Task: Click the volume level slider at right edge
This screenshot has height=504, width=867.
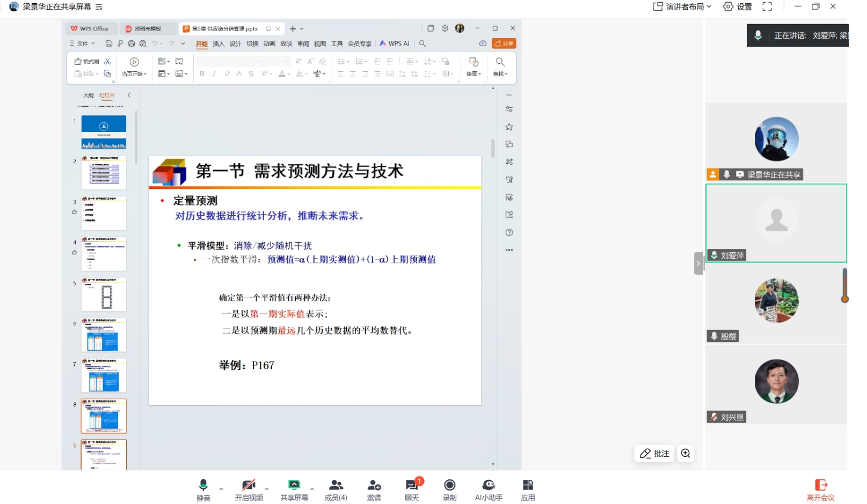Action: [844, 286]
